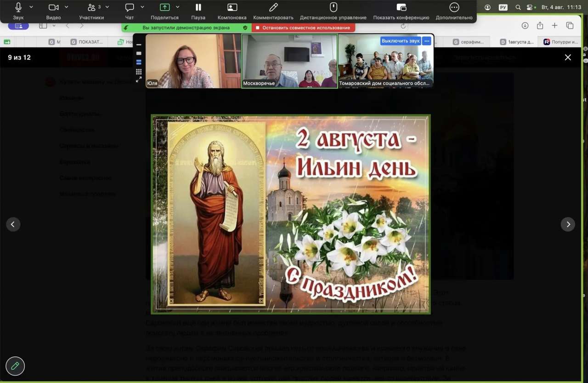The width and height of the screenshot is (588, 383).
Task: Show the Safari tab overview
Action: (x=570, y=26)
